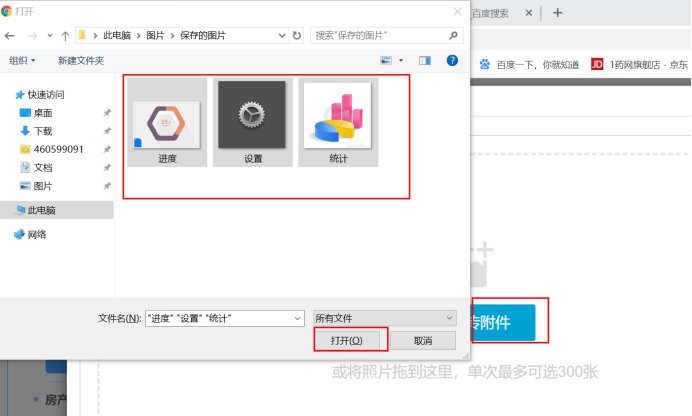Change the file view mode icon
692x416 pixels.
click(x=386, y=60)
